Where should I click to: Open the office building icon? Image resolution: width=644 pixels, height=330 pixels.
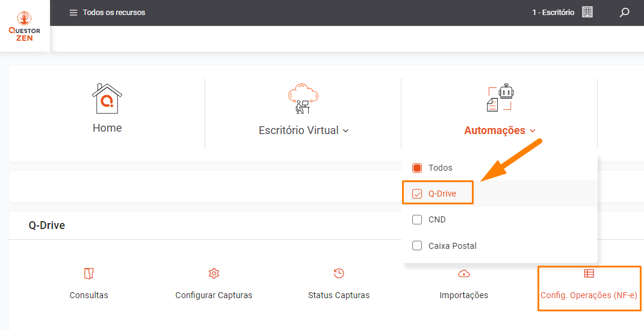(587, 12)
